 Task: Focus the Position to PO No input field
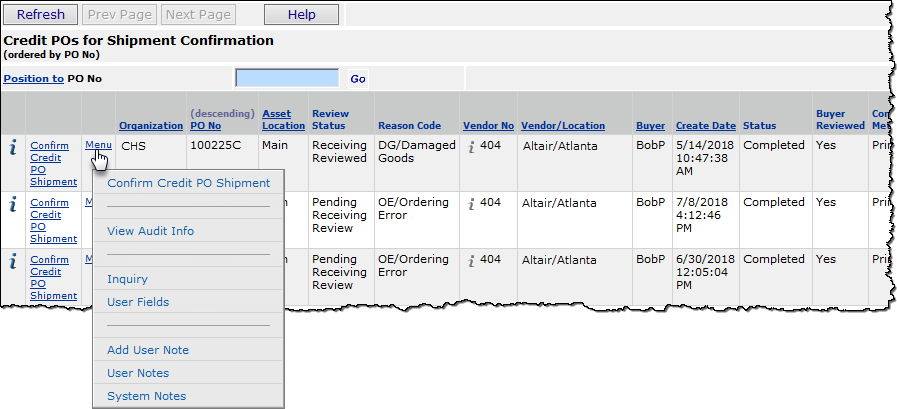pos(287,78)
